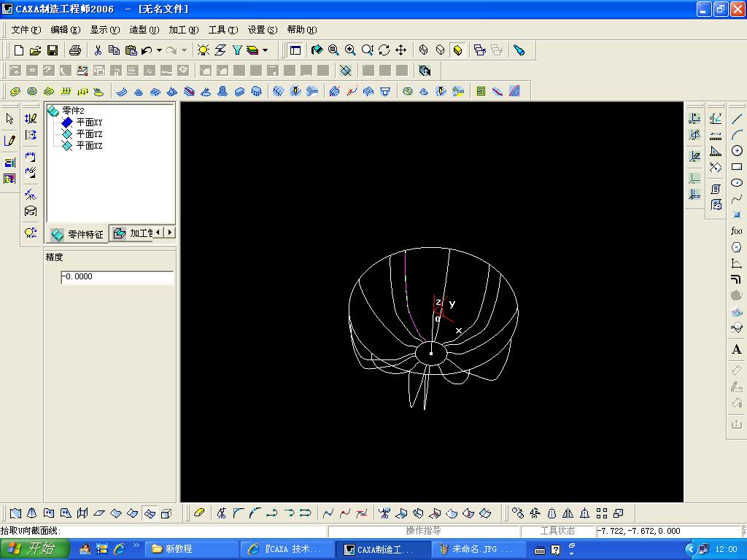
Task: Select the rectangle drawing tool
Action: click(x=737, y=167)
